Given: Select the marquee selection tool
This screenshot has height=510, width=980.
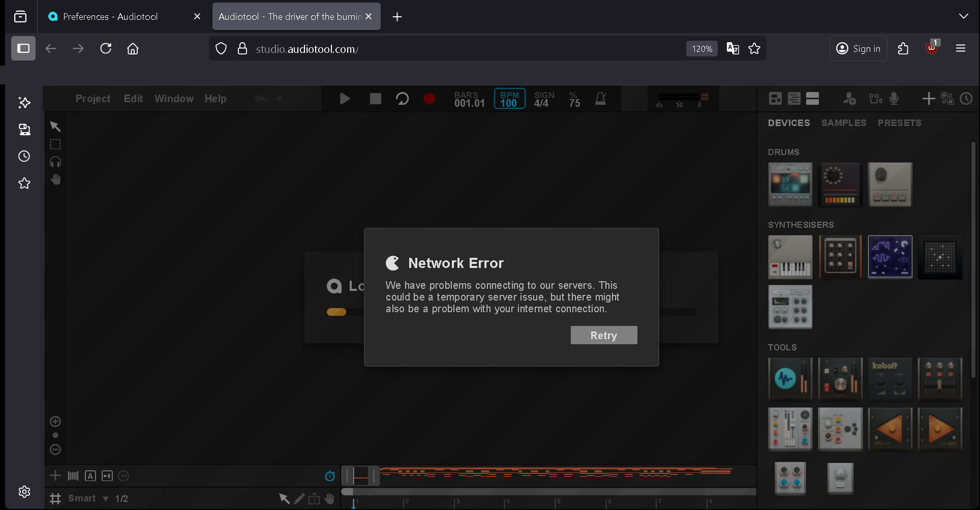Looking at the screenshot, I should [x=55, y=144].
